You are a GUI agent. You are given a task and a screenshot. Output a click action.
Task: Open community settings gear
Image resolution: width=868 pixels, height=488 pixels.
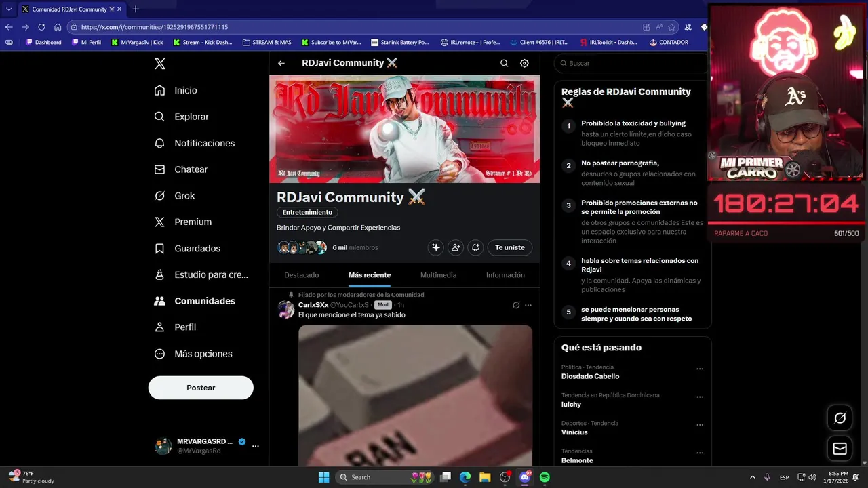[524, 63]
